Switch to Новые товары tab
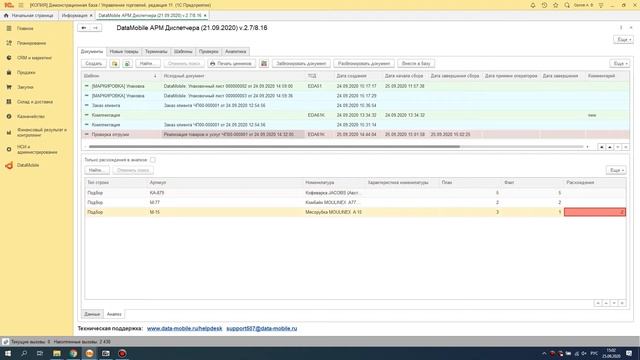Screen dimensions: 640x360 pos(124,51)
